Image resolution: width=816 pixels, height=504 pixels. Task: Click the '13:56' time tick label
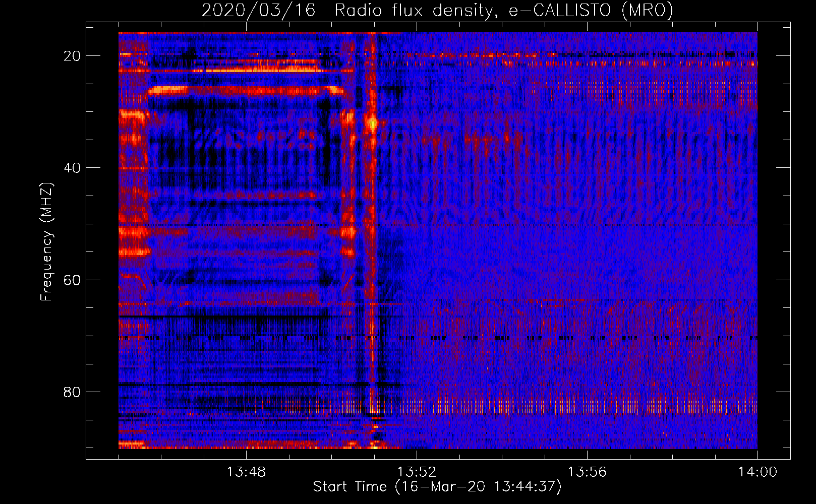[587, 472]
